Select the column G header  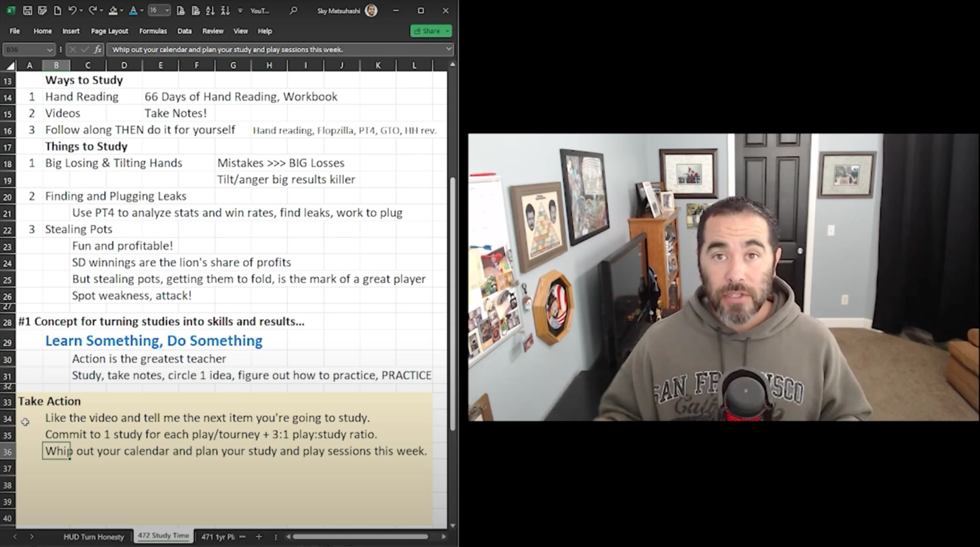(233, 65)
